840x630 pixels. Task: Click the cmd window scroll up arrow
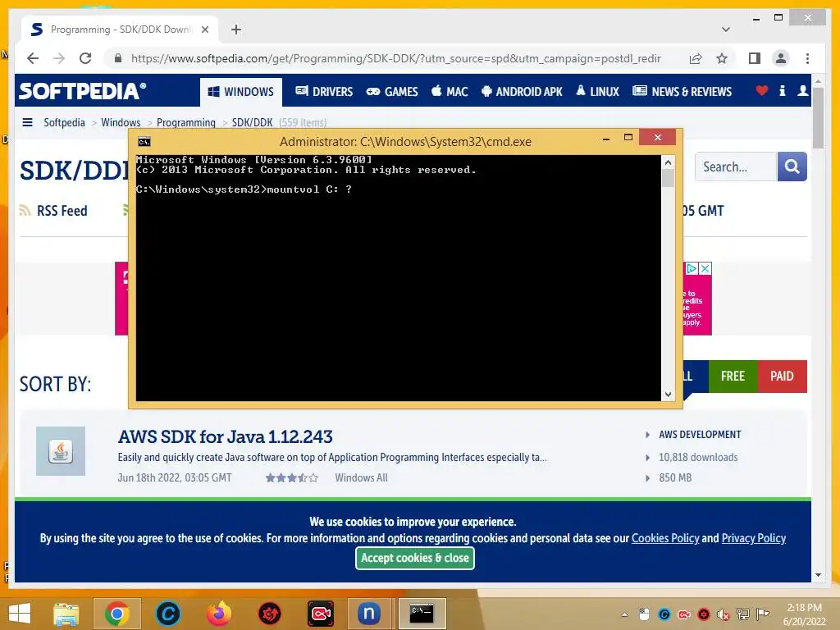(668, 162)
